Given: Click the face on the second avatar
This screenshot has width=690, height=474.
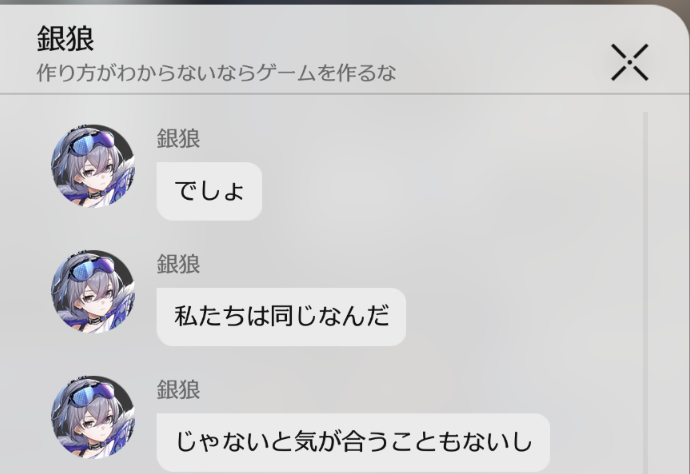Looking at the screenshot, I should 94,299.
